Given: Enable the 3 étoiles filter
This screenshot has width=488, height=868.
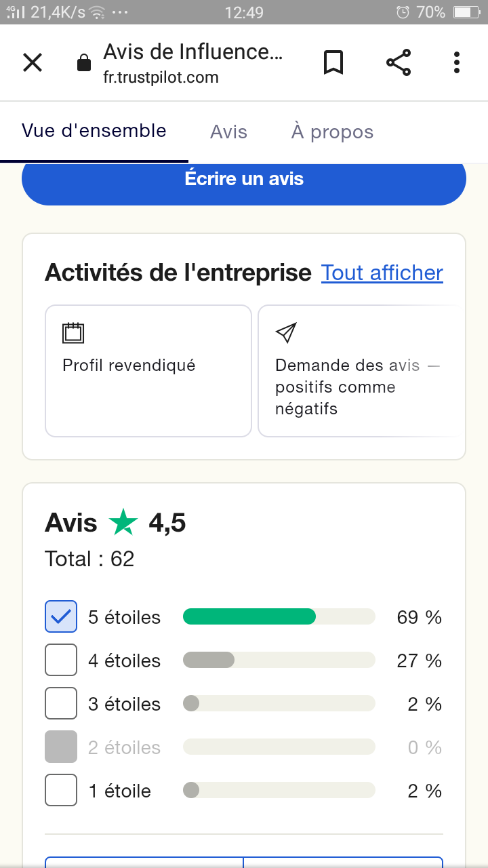Looking at the screenshot, I should 61,704.
